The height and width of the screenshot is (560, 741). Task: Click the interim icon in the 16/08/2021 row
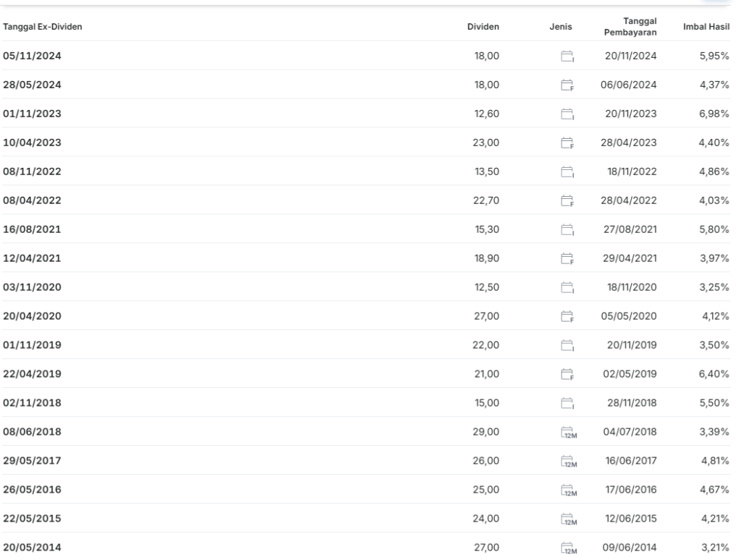[567, 229]
